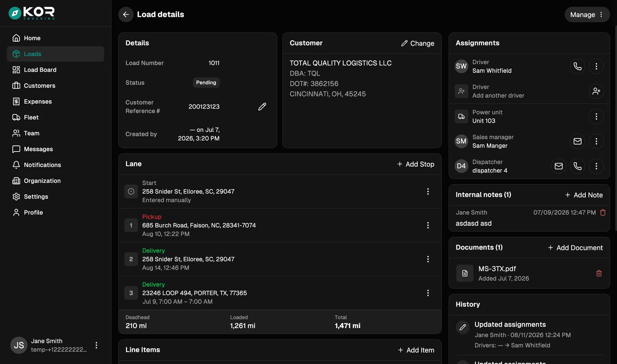Edit the Customer Reference number pencil

point(262,106)
